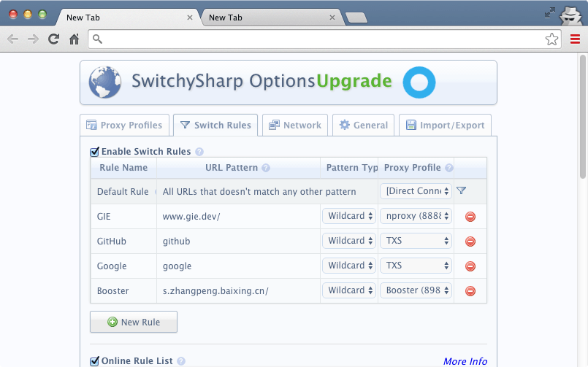Click the blue ring icon beside Upgrade
588x367 pixels.
point(419,82)
